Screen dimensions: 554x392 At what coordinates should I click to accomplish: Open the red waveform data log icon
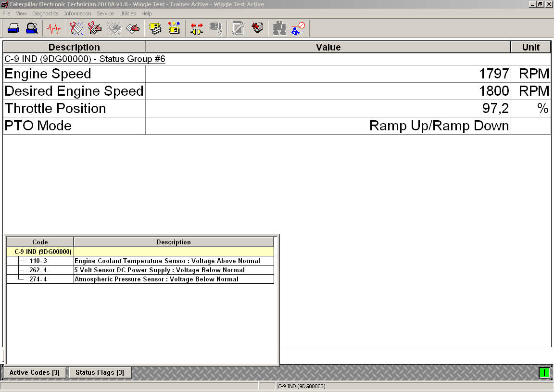(257, 28)
